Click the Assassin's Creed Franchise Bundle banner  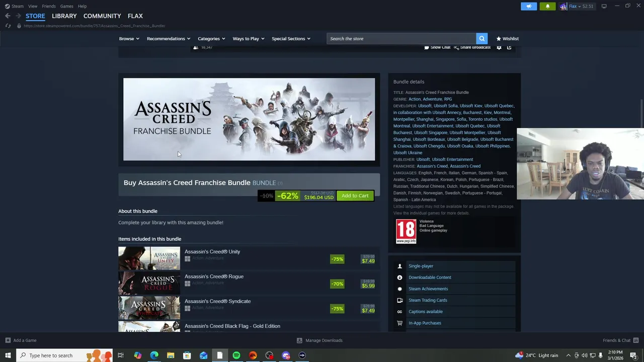tap(249, 119)
